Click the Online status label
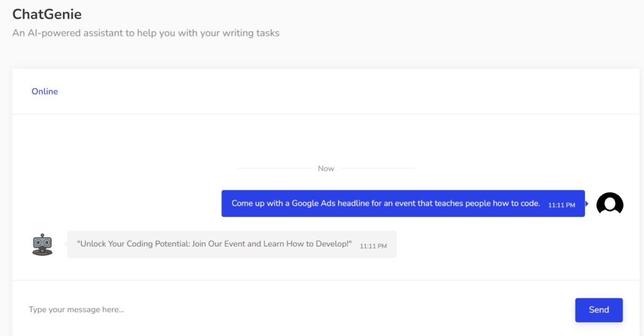644x336 pixels. 45,91
